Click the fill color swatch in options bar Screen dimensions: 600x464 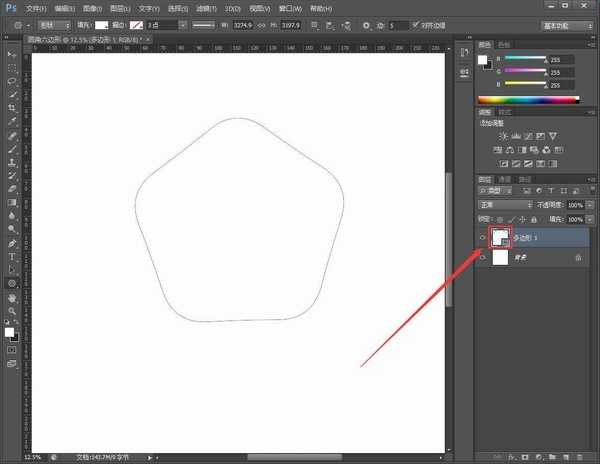[x=101, y=24]
